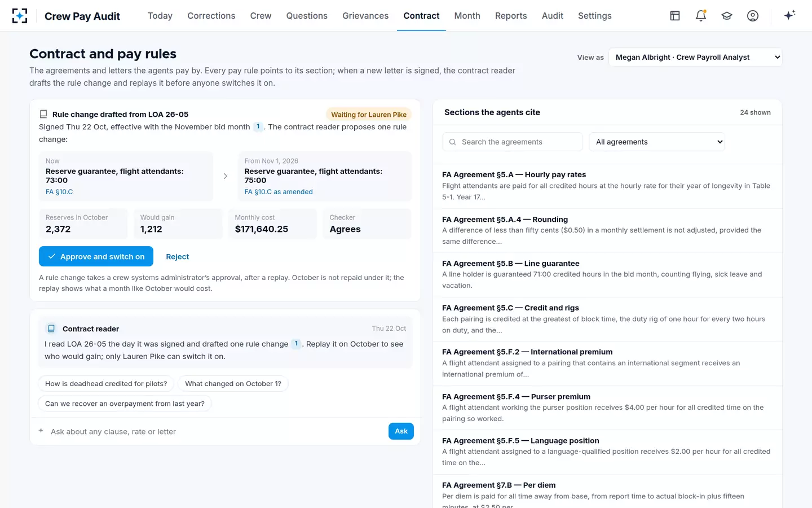The image size is (812, 508).
Task: Open the FA §10.C as amended link
Action: 279,192
